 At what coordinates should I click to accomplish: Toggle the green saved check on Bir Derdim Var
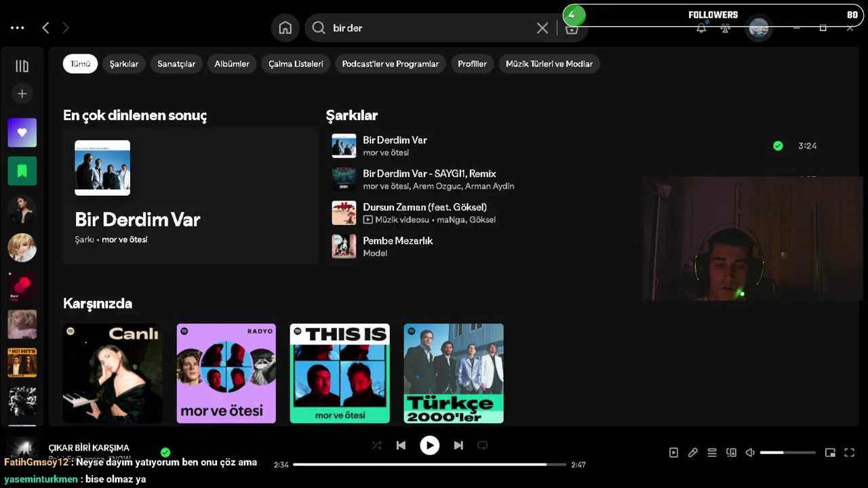[778, 146]
